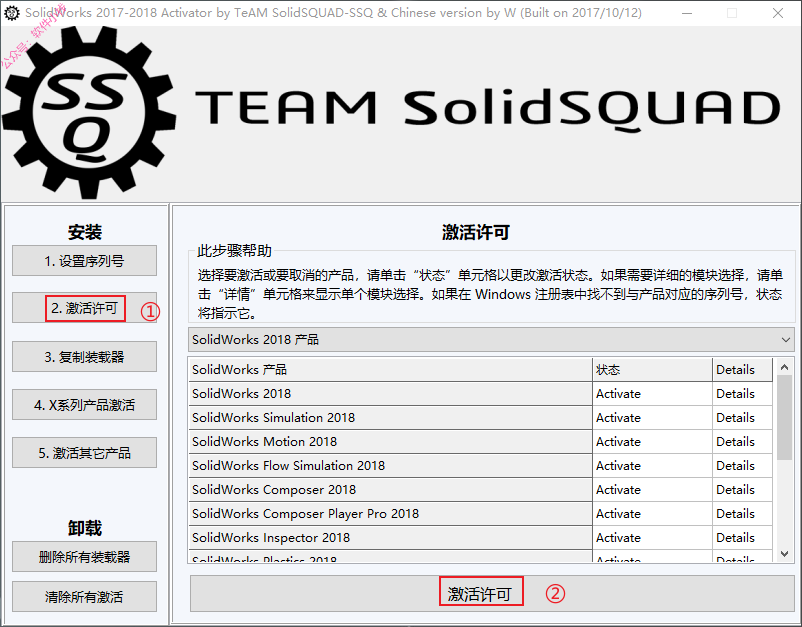Click the product list scroll down arrow
This screenshot has width=802, height=627.
[x=784, y=553]
